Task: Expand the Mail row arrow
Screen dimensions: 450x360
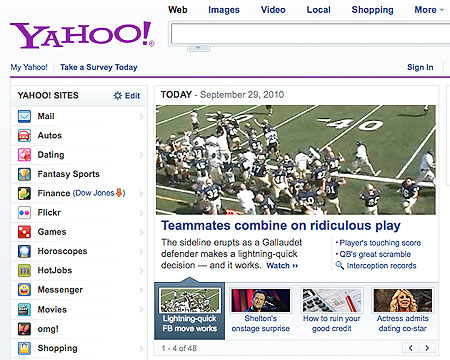Action: [141, 117]
